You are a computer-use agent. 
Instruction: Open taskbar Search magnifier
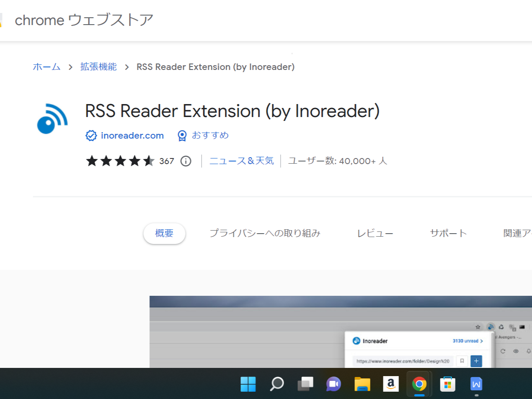click(277, 383)
